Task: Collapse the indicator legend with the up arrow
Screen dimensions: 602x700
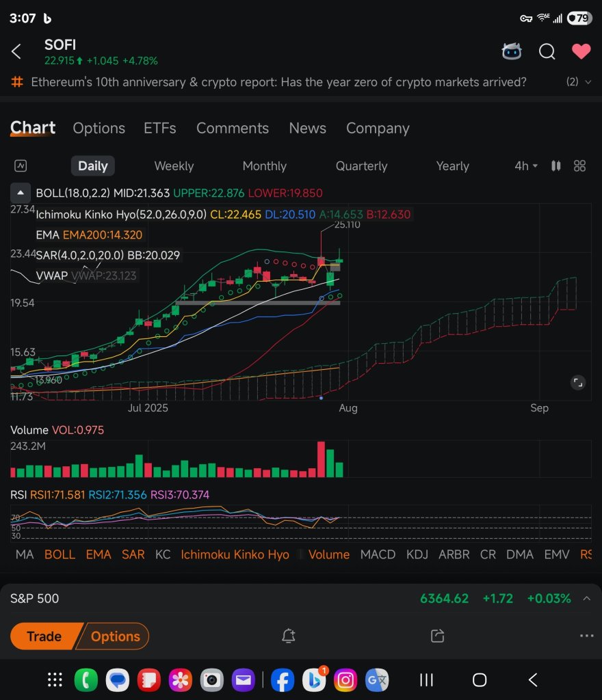Action: tap(21, 193)
